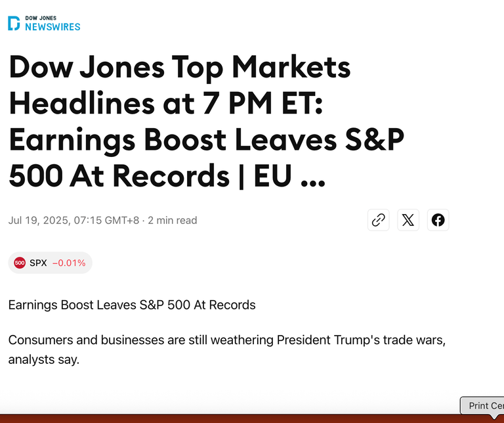Click the headline line reading 500 At Records | EU
Image resolution: width=504 pixels, height=423 pixels.
(167, 176)
